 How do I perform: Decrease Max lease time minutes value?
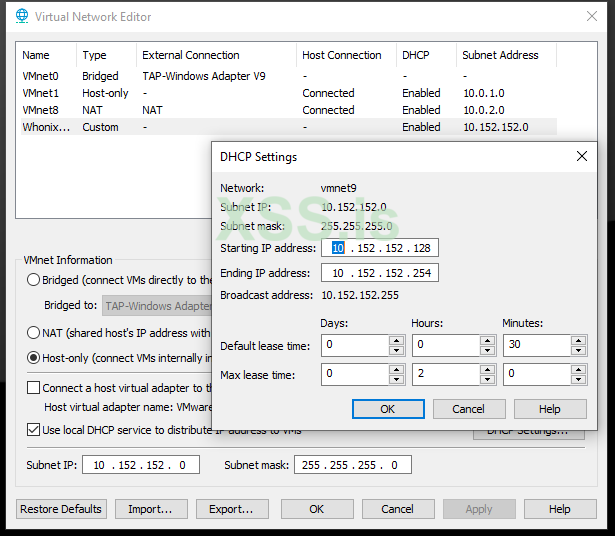tap(579, 379)
